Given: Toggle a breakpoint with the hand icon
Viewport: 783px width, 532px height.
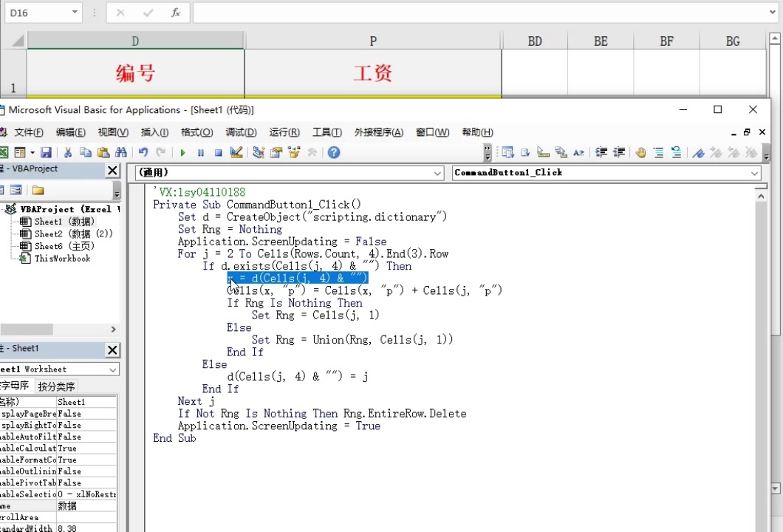Looking at the screenshot, I should point(641,152).
